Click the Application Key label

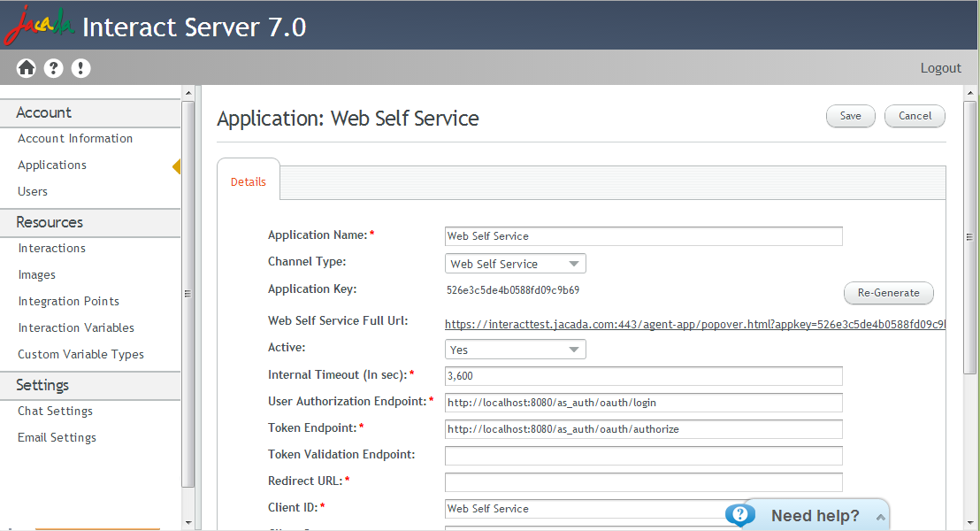tap(312, 289)
